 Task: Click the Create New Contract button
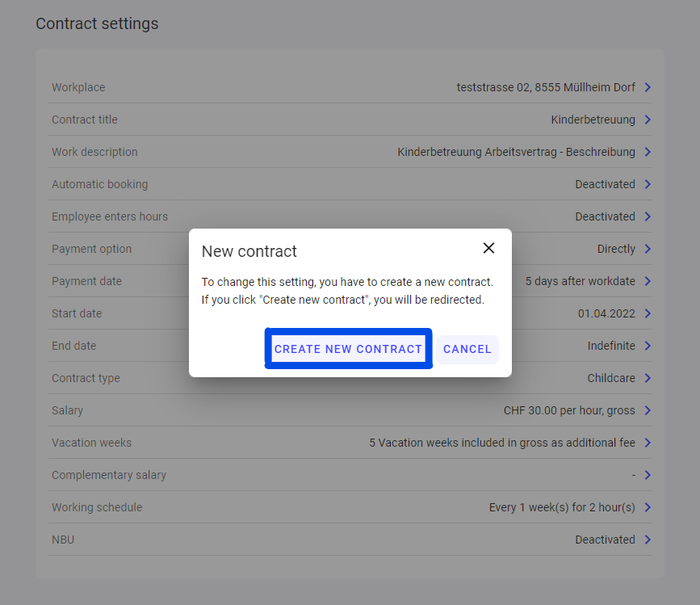[348, 349]
